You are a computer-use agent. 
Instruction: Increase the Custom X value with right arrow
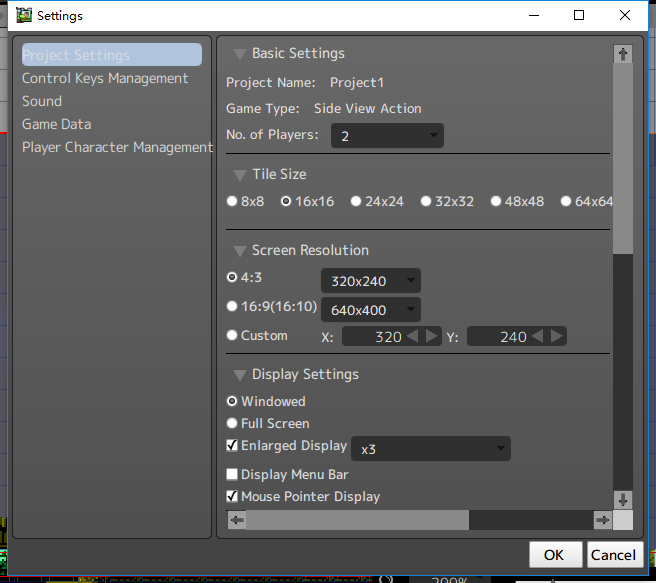coord(431,336)
